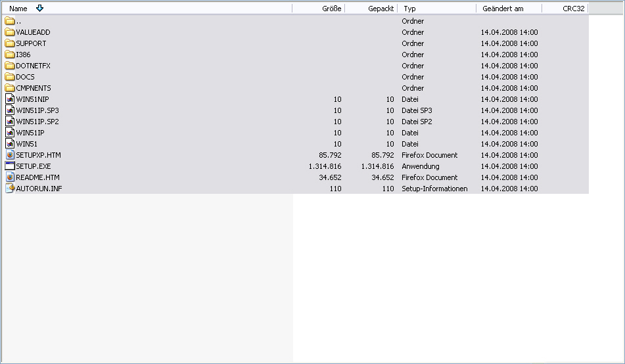Click the 'Datei SP2' type cell

point(417,122)
